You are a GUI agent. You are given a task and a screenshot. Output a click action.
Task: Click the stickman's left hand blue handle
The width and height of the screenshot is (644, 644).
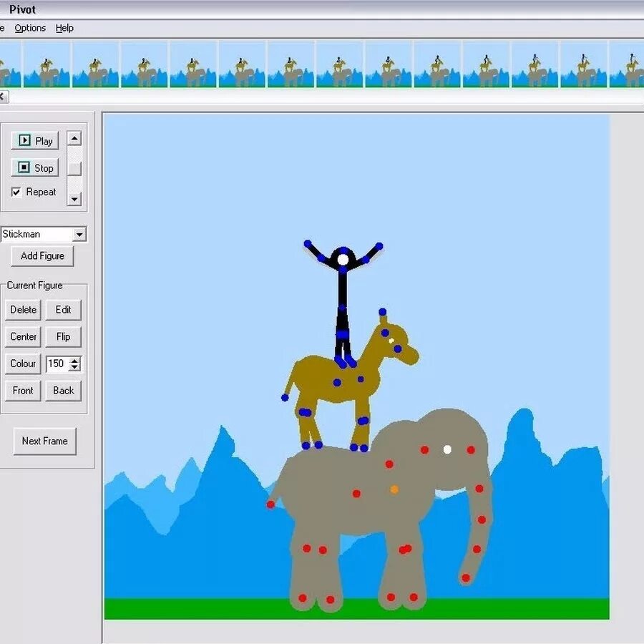coord(308,243)
